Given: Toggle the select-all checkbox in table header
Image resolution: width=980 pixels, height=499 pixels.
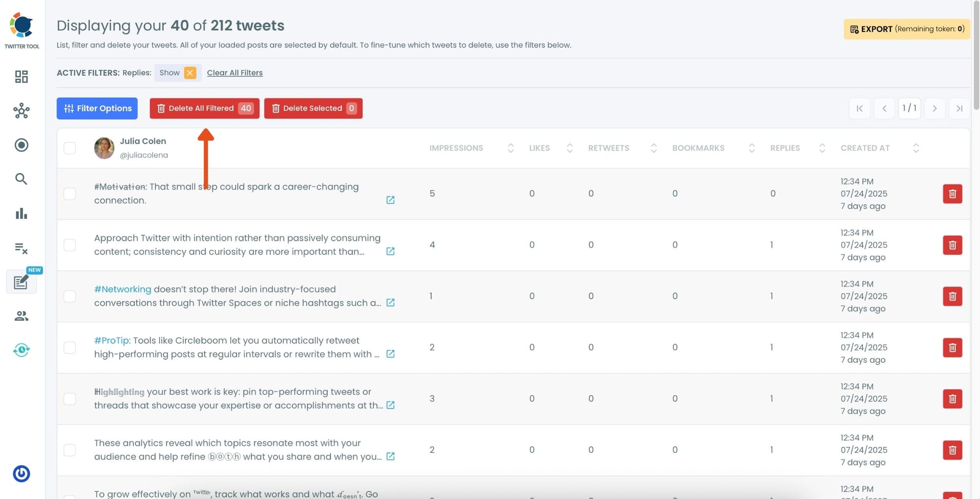Looking at the screenshot, I should click(70, 148).
